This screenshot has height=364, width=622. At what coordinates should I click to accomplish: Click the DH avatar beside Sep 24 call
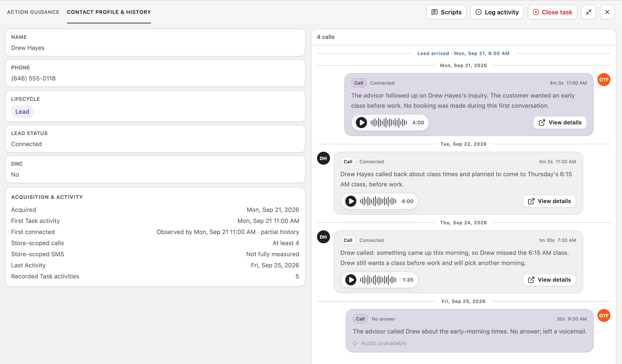click(323, 237)
